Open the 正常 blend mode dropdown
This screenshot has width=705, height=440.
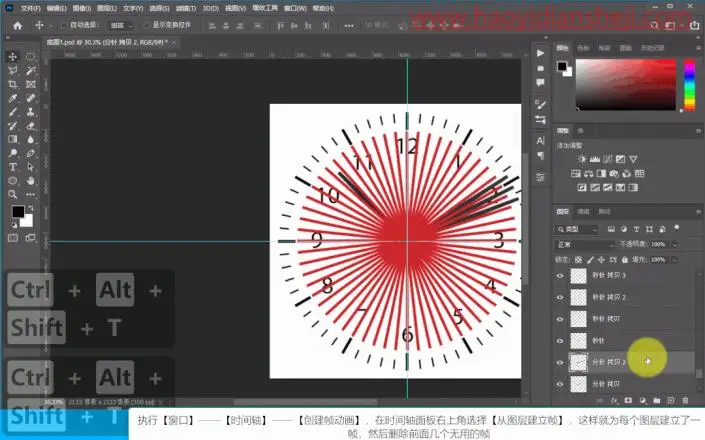click(x=585, y=244)
